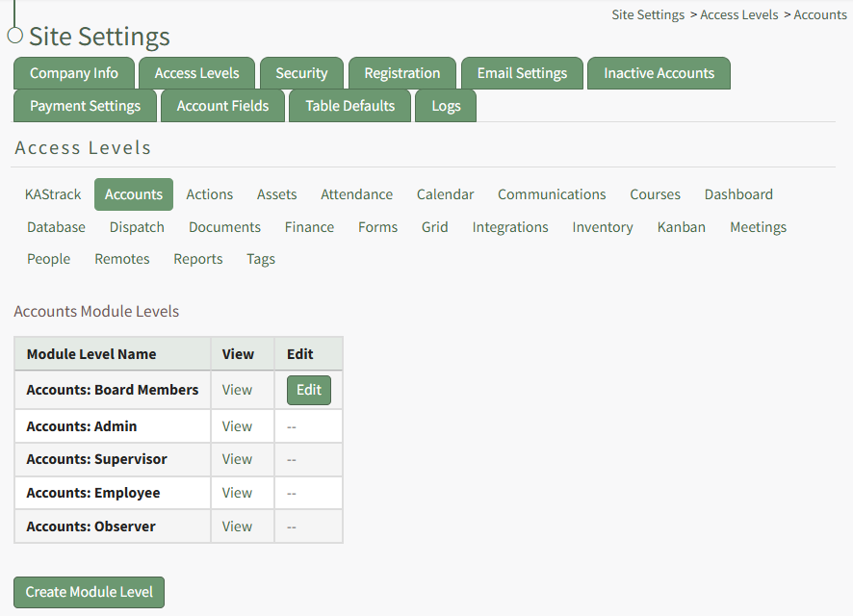The height and width of the screenshot is (616, 853).
Task: View the Logs tab
Action: tap(446, 106)
